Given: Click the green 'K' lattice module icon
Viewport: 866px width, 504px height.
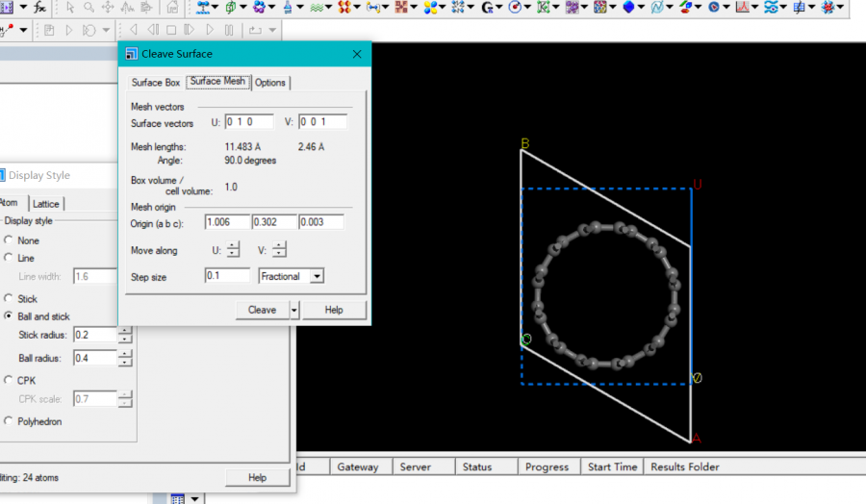Looking at the screenshot, I should (544, 7).
